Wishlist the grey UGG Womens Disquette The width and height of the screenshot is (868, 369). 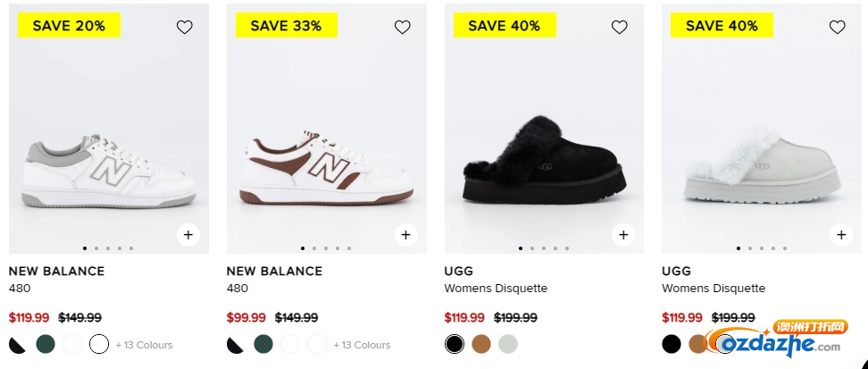pyautogui.click(x=838, y=27)
